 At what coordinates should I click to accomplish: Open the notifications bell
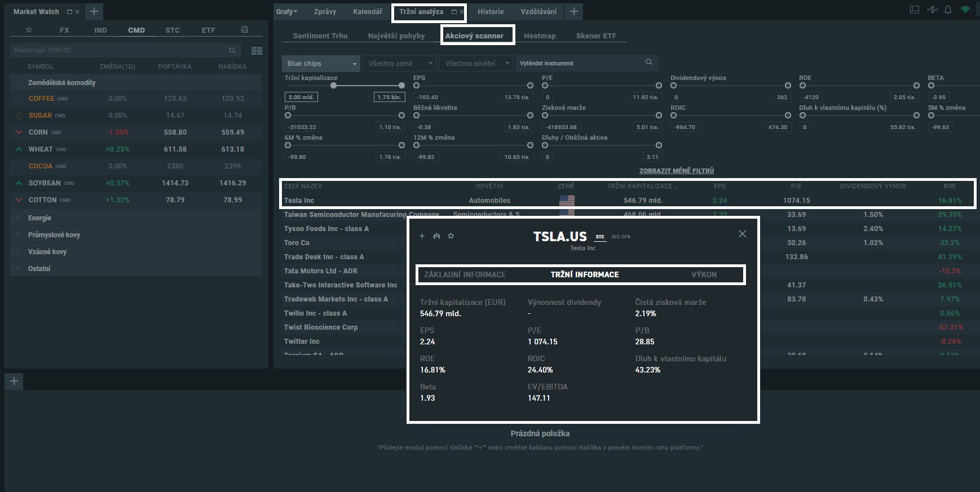point(948,10)
